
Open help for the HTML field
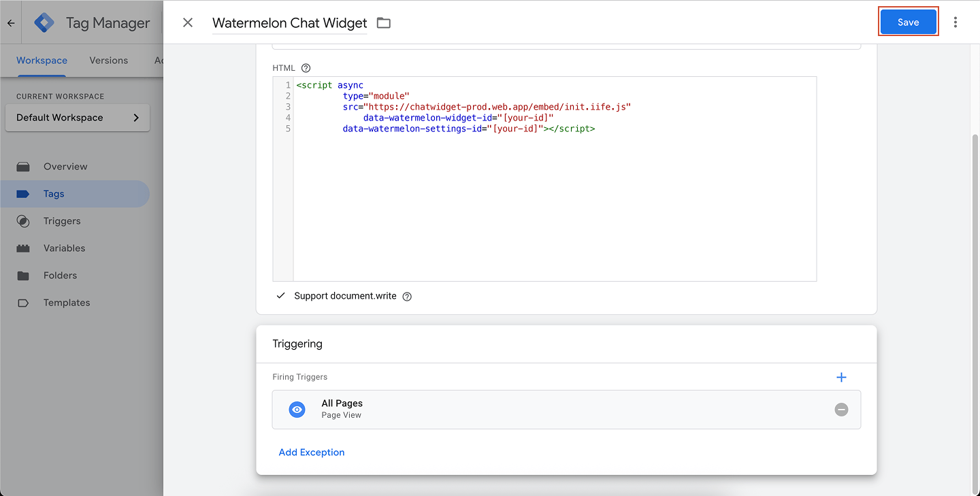pos(306,68)
